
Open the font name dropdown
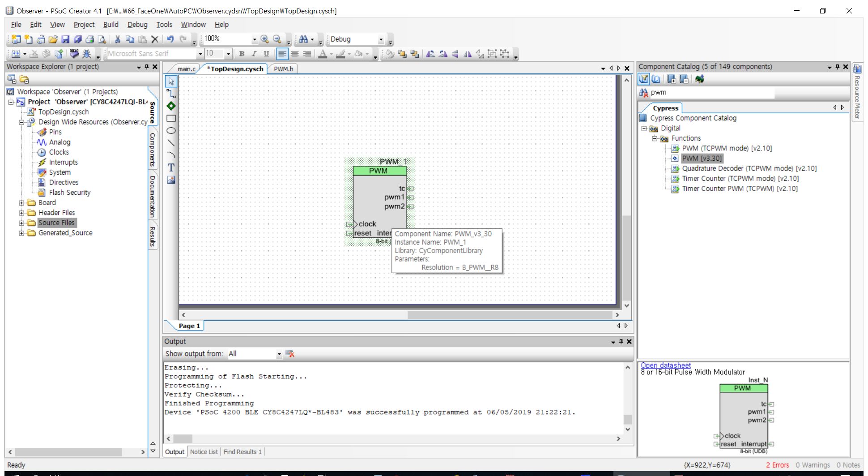[200, 54]
